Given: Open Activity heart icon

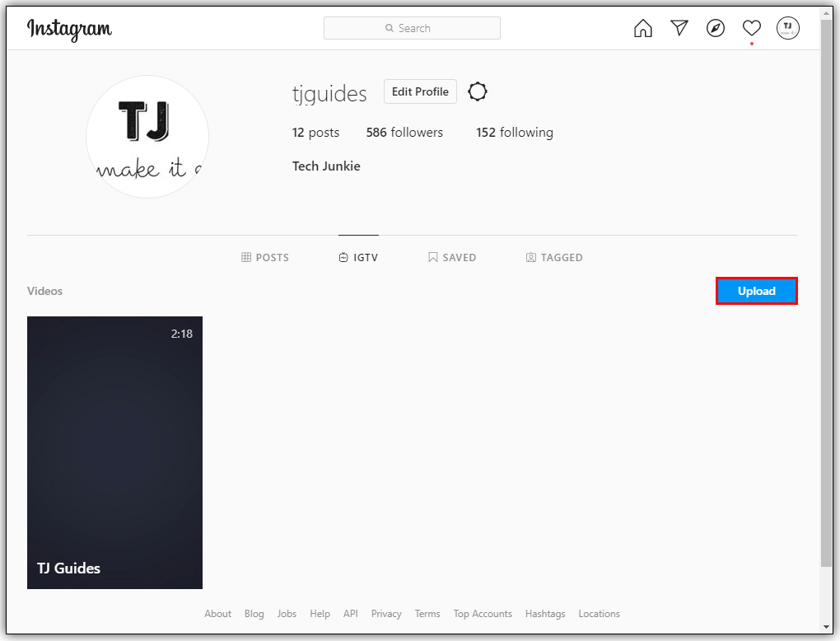Looking at the screenshot, I should tap(752, 29).
